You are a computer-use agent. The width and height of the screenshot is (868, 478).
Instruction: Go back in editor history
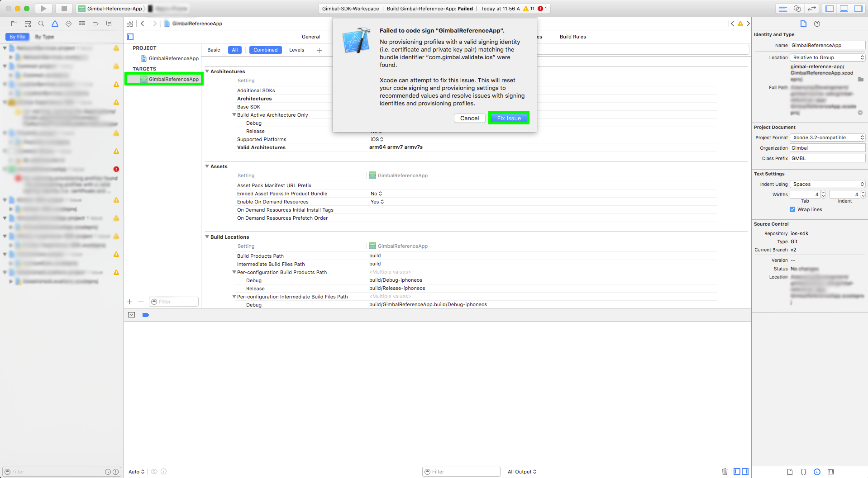click(143, 24)
